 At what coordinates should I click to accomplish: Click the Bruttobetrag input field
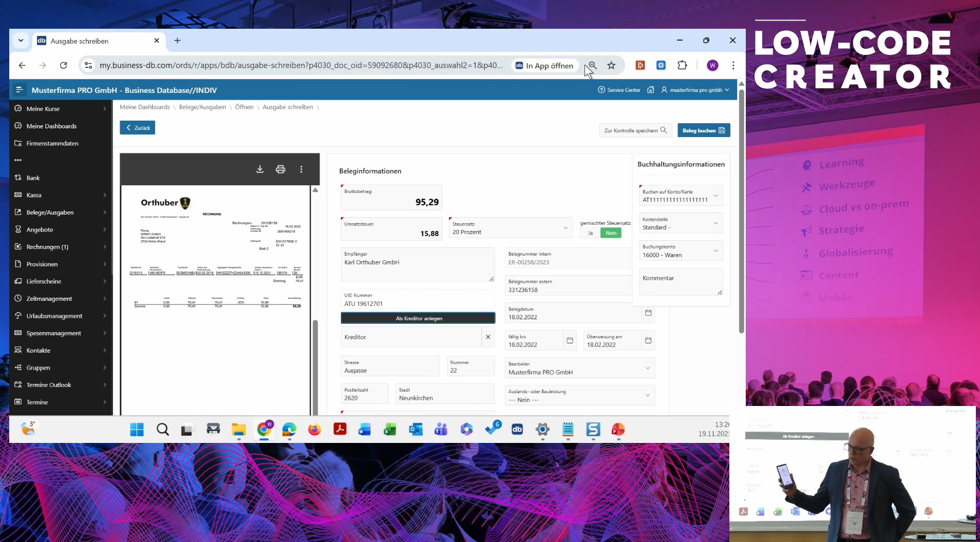pos(391,198)
